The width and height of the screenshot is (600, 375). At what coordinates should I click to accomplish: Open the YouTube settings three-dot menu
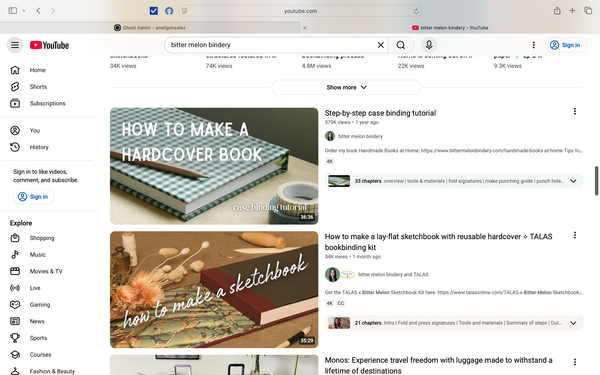click(x=533, y=45)
